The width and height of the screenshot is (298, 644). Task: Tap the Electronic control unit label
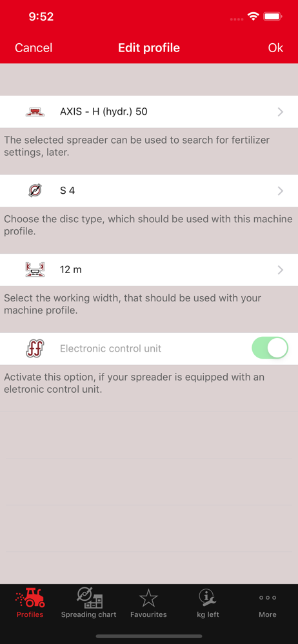[111, 348]
